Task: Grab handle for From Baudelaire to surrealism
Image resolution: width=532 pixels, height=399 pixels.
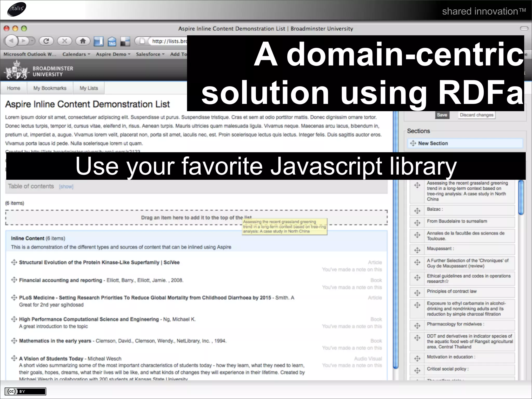Action: (417, 223)
